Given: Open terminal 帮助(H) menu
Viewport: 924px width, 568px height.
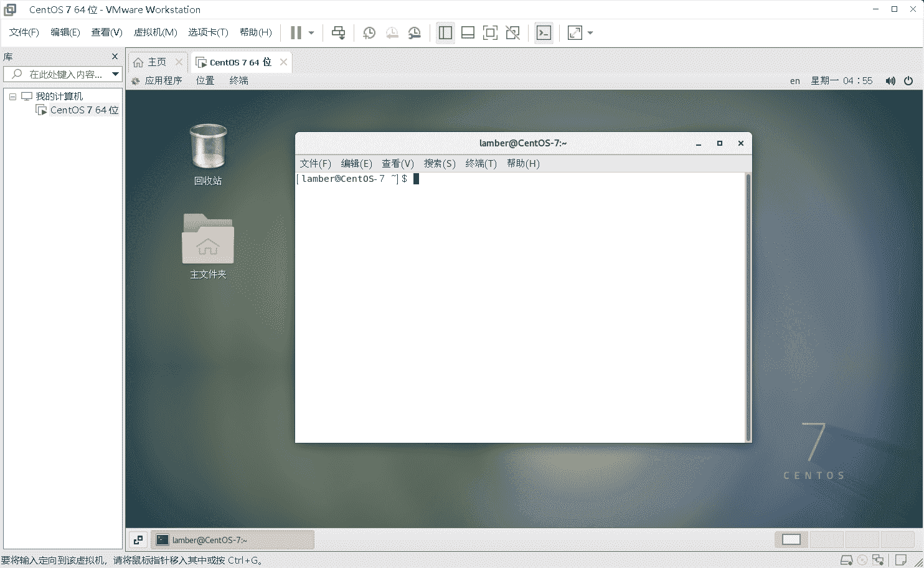Looking at the screenshot, I should tap(523, 164).
